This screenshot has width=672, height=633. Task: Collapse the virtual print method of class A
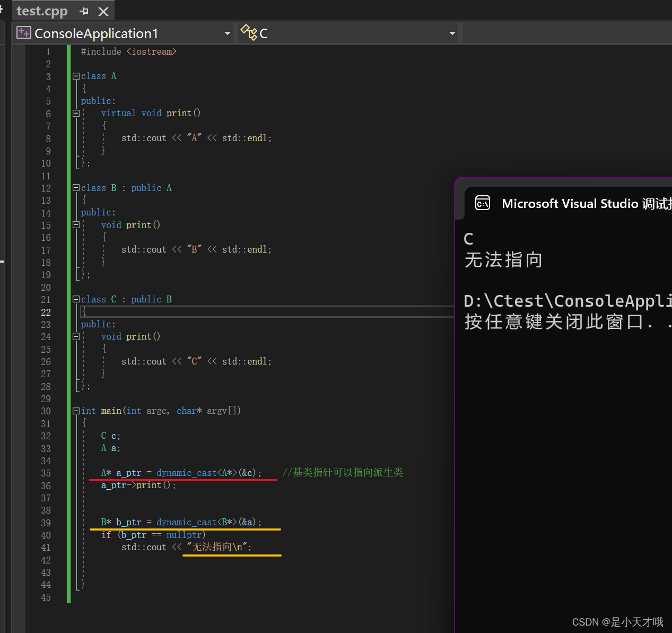pyautogui.click(x=75, y=113)
